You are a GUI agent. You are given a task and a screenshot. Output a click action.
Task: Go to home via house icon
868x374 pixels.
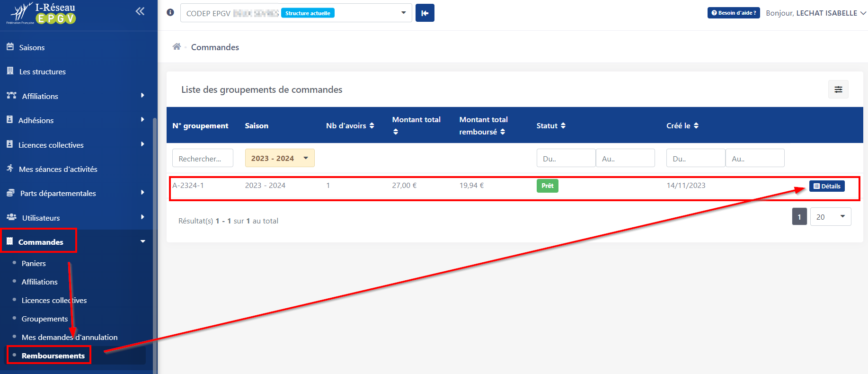point(177,46)
